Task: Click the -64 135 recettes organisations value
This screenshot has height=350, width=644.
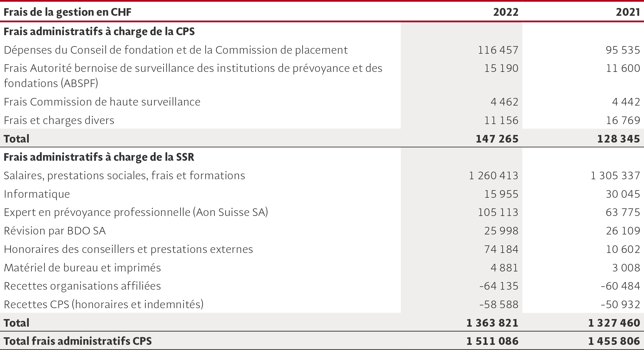Action: coord(499,286)
